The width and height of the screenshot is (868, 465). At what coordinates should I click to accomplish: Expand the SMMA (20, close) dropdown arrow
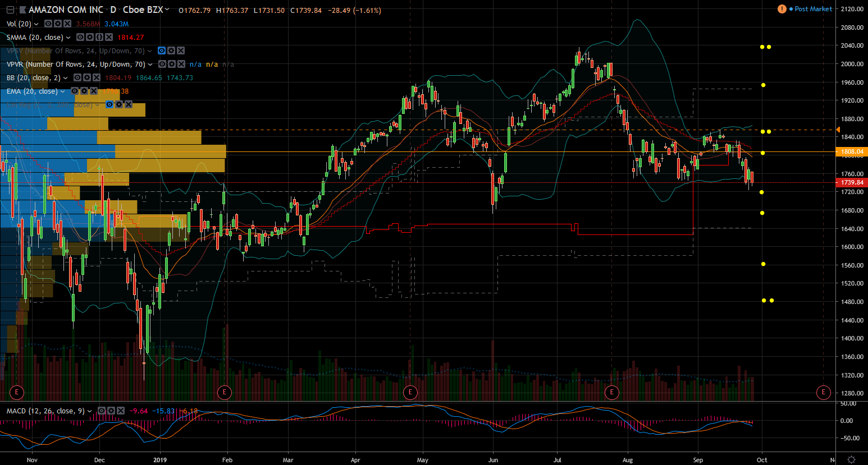point(68,38)
